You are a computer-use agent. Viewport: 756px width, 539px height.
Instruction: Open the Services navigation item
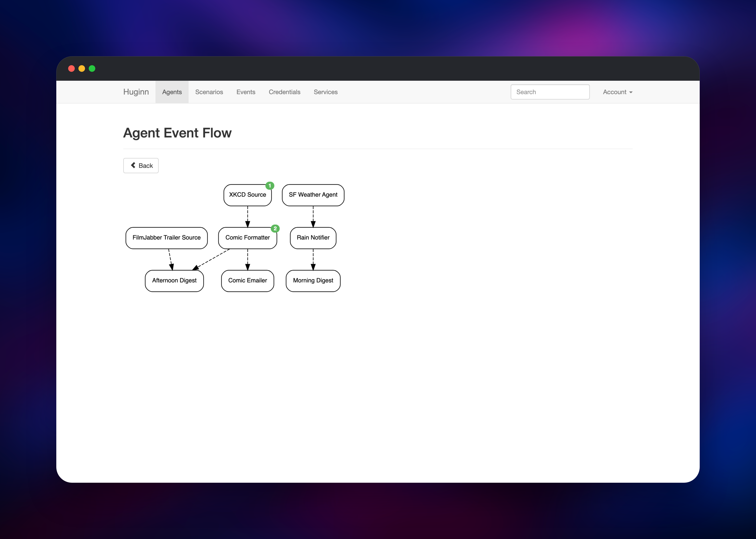pyautogui.click(x=326, y=92)
